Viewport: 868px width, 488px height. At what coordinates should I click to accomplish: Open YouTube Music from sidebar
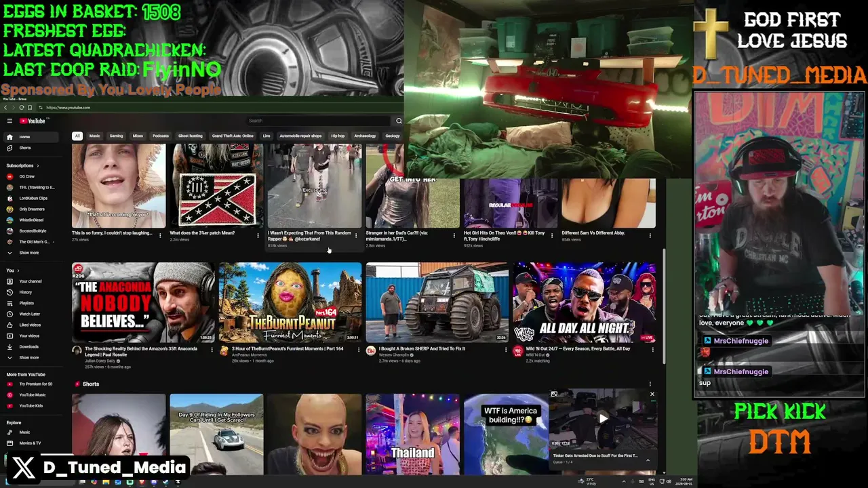31,394
